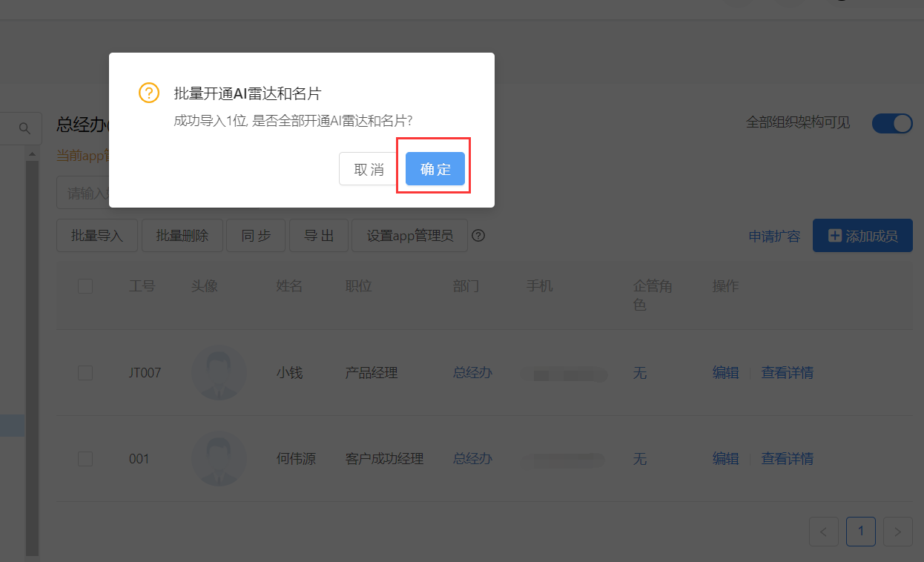This screenshot has height=562, width=924.
Task: Tick the select-all header checkbox
Action: click(x=85, y=286)
